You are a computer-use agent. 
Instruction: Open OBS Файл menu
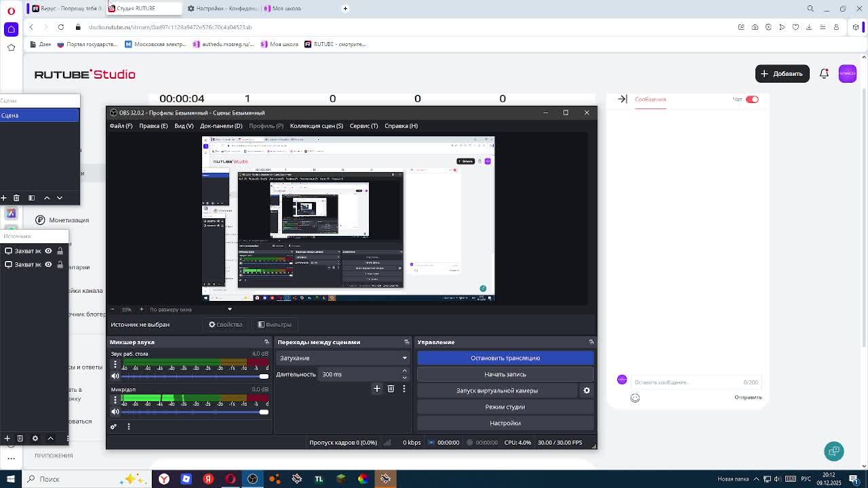pos(121,126)
